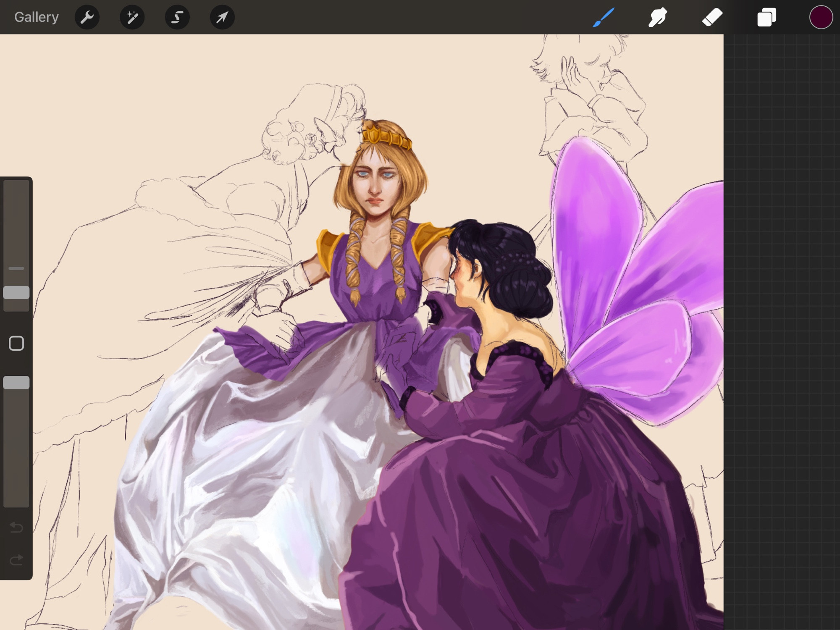Select the Smudge finger tool
The height and width of the screenshot is (630, 840).
coord(658,17)
